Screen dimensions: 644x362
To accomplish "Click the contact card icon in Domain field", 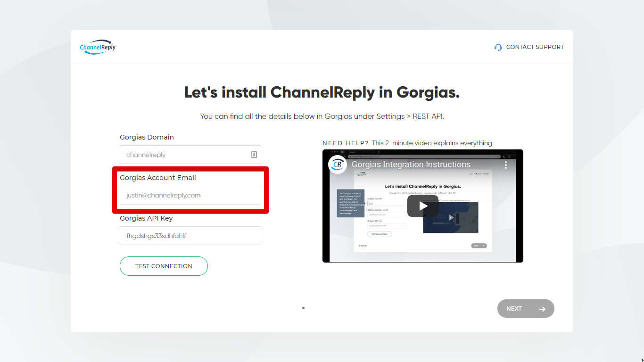I will pyautogui.click(x=254, y=155).
